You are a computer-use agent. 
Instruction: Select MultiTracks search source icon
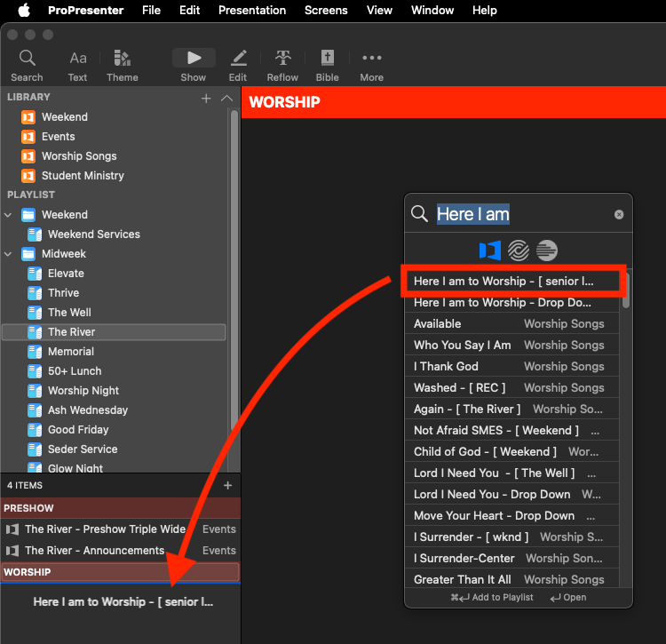(547, 250)
